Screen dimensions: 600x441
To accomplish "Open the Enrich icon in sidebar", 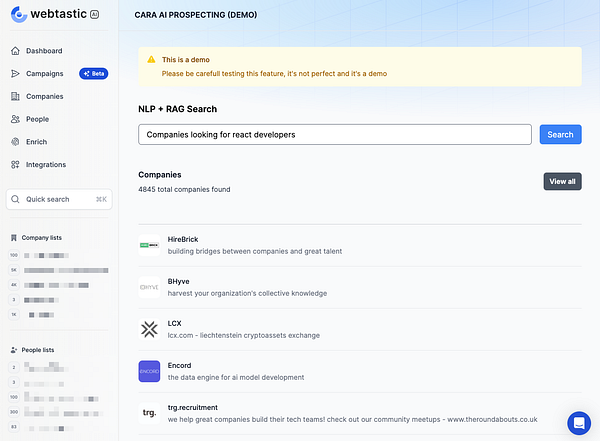I will click(x=15, y=142).
